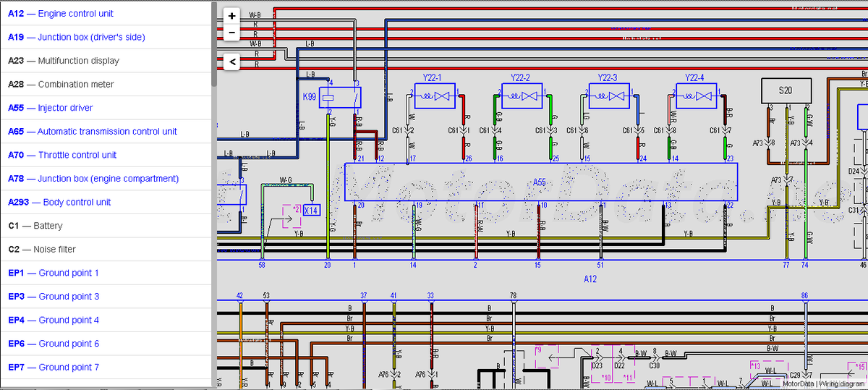The height and width of the screenshot is (390, 868).
Task: Select injector Y22-1 symbol
Action: tap(435, 96)
